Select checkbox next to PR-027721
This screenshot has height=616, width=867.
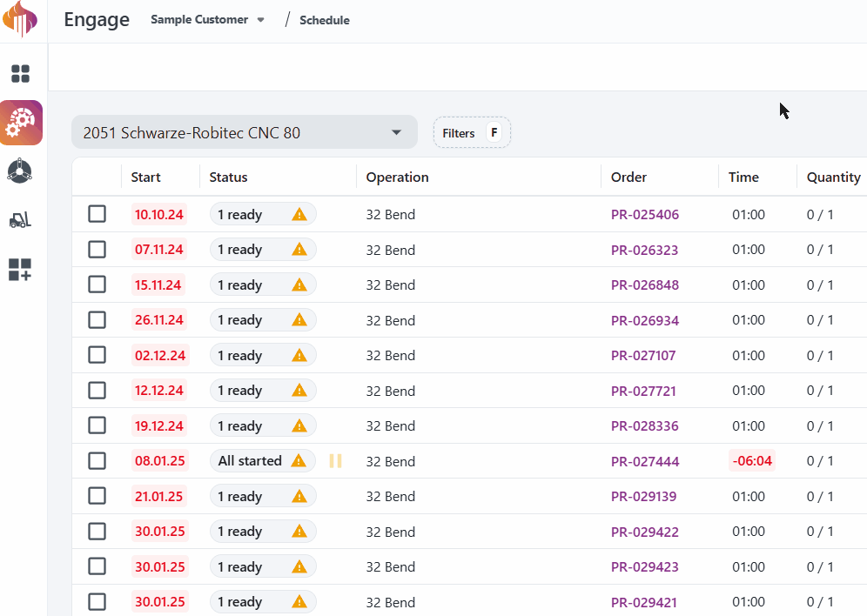pyautogui.click(x=97, y=390)
